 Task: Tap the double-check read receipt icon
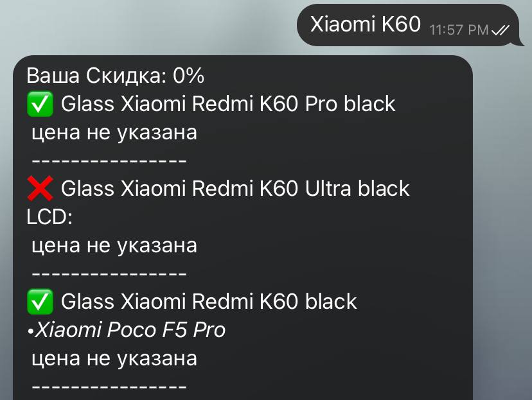[501, 30]
